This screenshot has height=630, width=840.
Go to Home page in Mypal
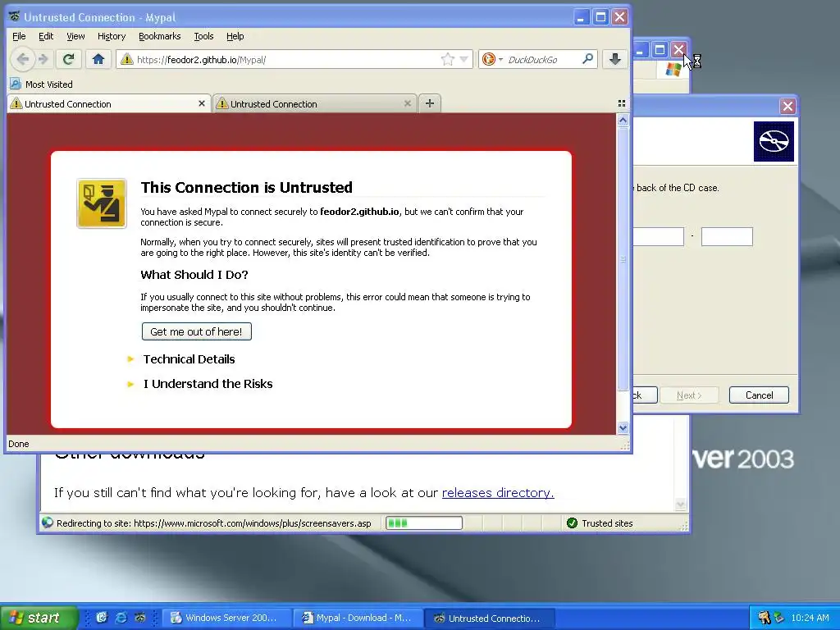point(98,59)
